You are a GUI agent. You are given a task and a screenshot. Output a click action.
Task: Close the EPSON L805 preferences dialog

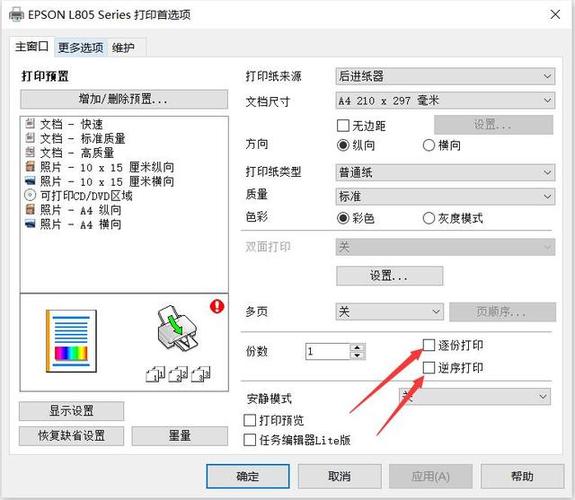[x=555, y=14]
